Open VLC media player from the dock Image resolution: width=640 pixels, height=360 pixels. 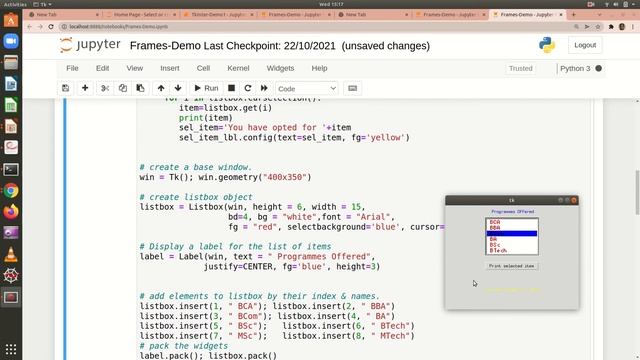pos(11,255)
